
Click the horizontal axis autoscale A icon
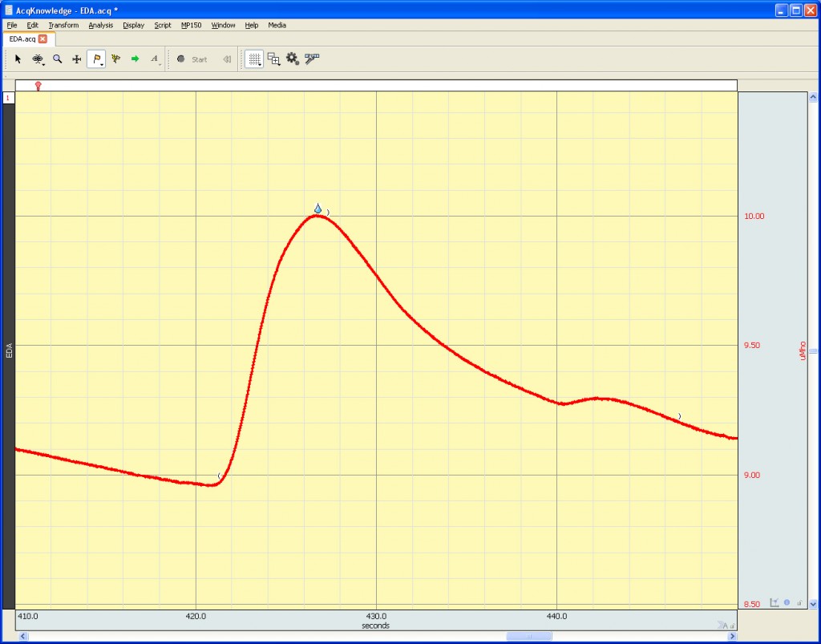722,625
